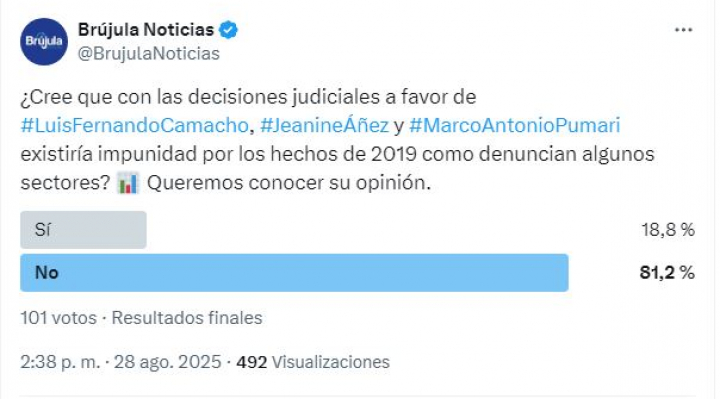Select the No poll result bar
The height and width of the screenshot is (399, 720).
[x=294, y=273]
